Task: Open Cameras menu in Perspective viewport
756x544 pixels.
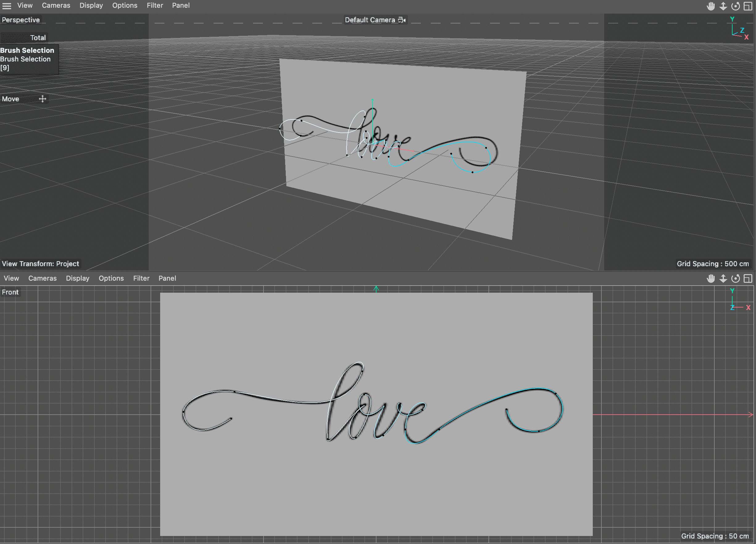Action: point(56,5)
